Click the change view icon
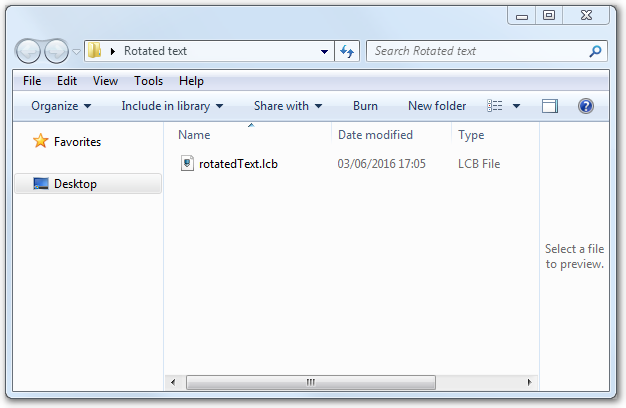Image resolution: width=626 pixels, height=408 pixels. pyautogui.click(x=495, y=106)
